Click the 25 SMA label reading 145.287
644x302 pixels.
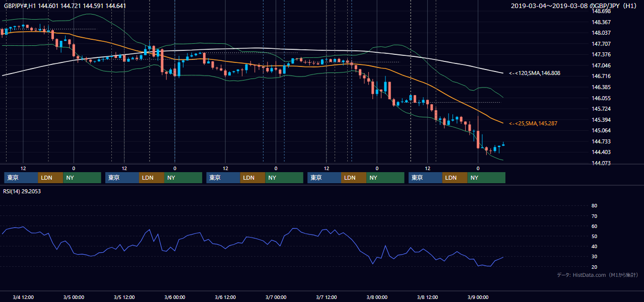(533, 123)
